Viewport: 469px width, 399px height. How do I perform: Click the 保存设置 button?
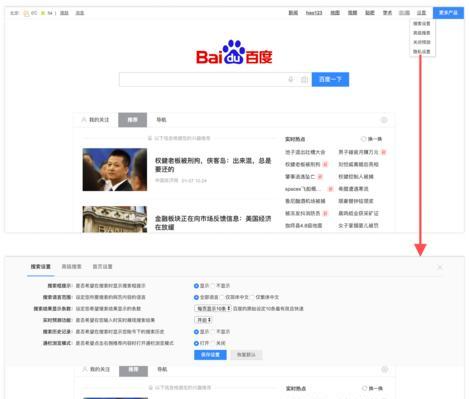click(x=210, y=355)
